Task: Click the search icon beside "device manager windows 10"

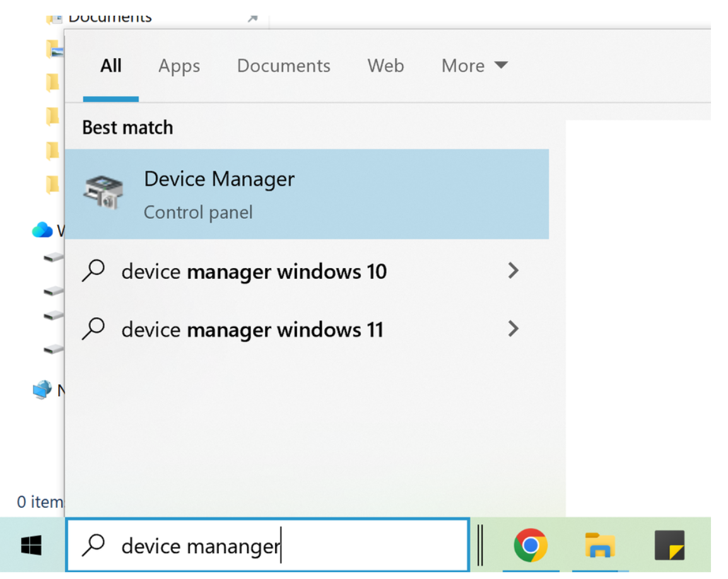Action: click(93, 271)
